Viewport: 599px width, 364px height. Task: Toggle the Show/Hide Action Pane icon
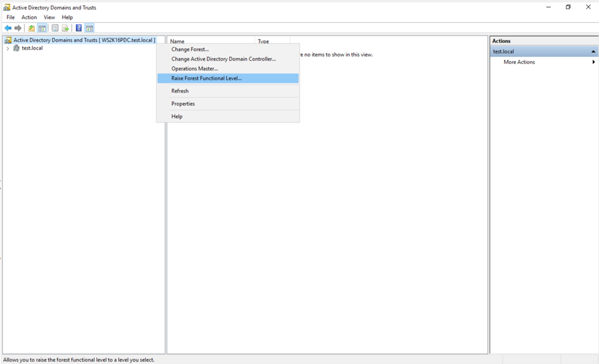pyautogui.click(x=90, y=28)
